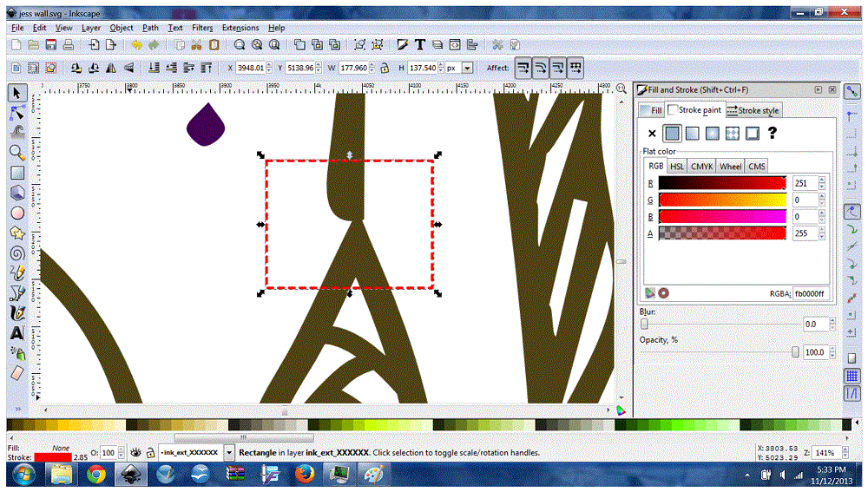Select the Pattern paint option
Viewport: 868px width, 492px height.
[x=732, y=134]
